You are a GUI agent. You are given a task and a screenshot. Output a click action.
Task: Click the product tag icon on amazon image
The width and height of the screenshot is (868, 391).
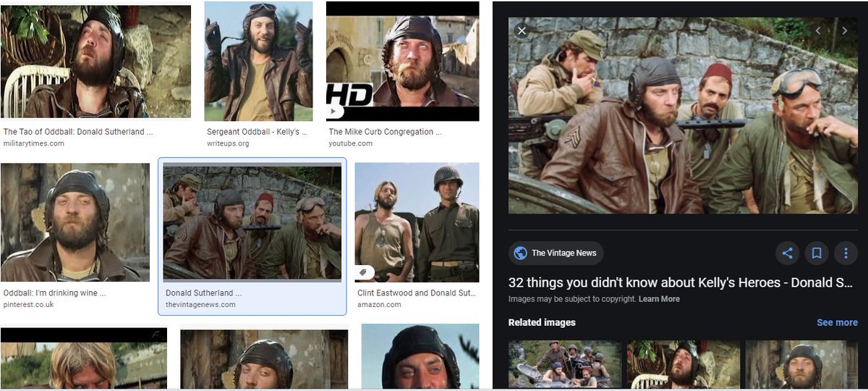tap(365, 272)
